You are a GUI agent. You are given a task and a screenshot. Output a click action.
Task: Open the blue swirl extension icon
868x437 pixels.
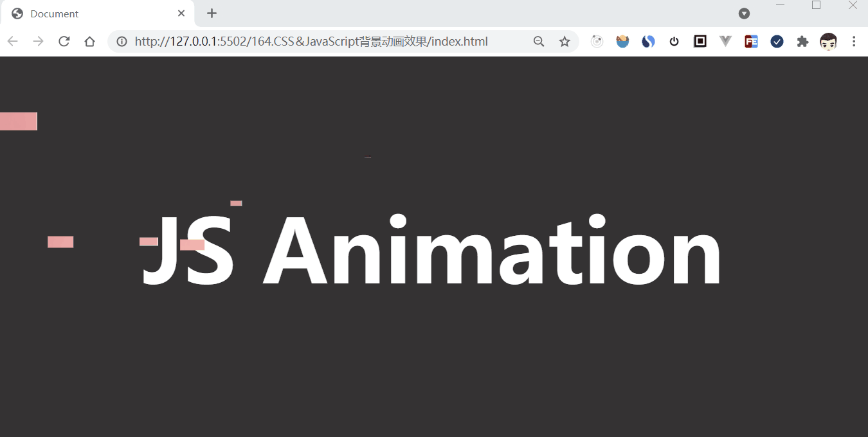tap(648, 42)
